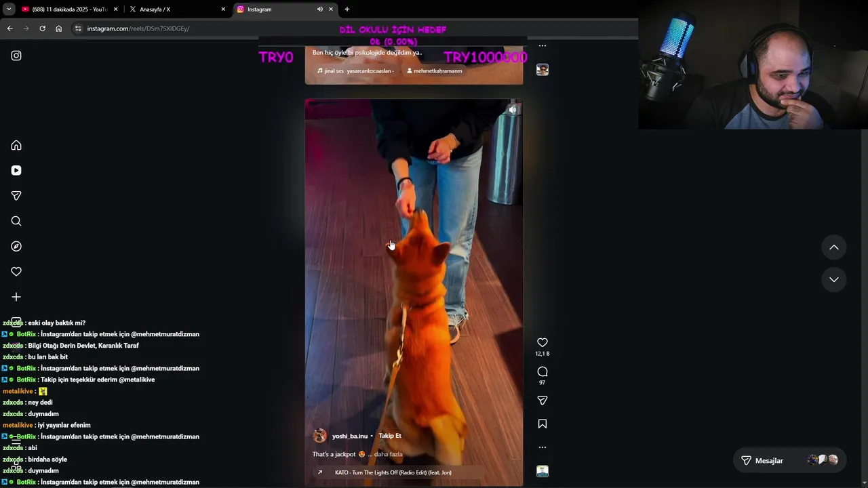Open the Mesajlar messages panel
Image resolution: width=868 pixels, height=488 pixels.
coord(790,460)
